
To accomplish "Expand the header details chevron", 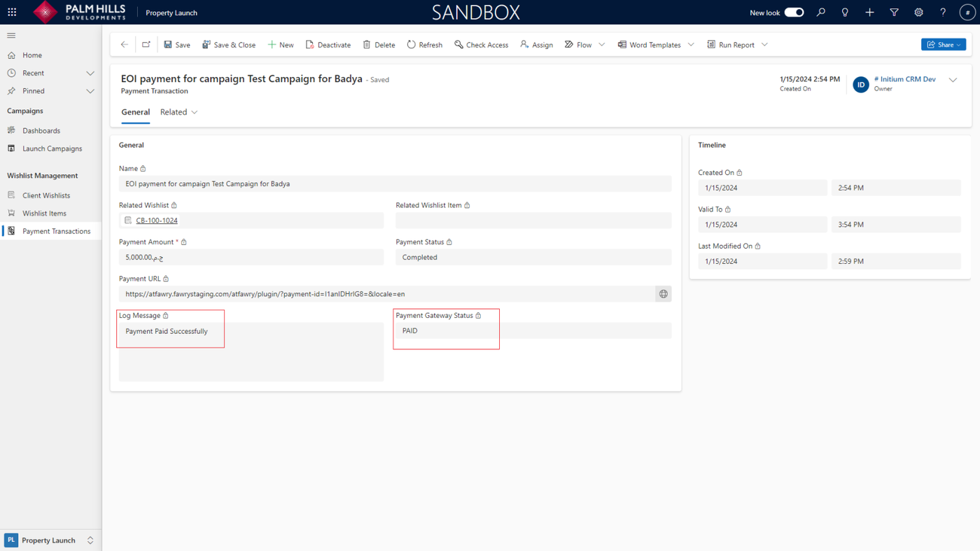I will click(953, 81).
